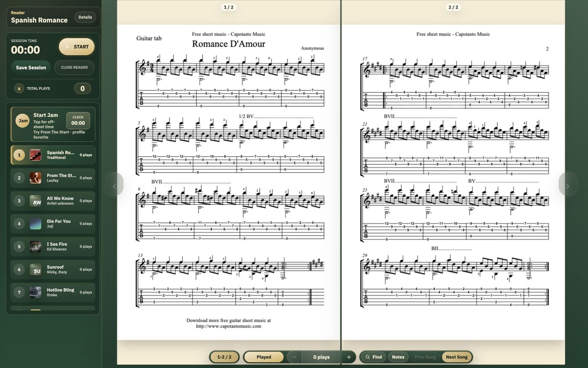The height and width of the screenshot is (368, 588).
Task: Tap the Jam round icon
Action: (x=23, y=121)
